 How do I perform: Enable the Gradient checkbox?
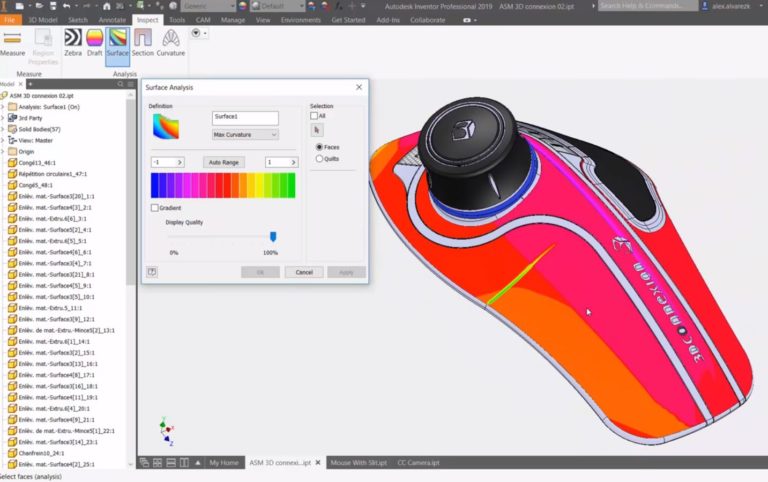(154, 208)
